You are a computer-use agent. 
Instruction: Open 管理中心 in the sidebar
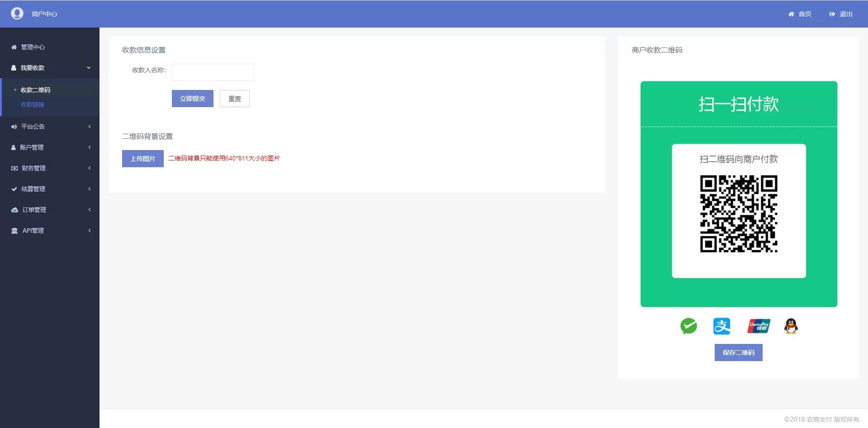[x=33, y=47]
